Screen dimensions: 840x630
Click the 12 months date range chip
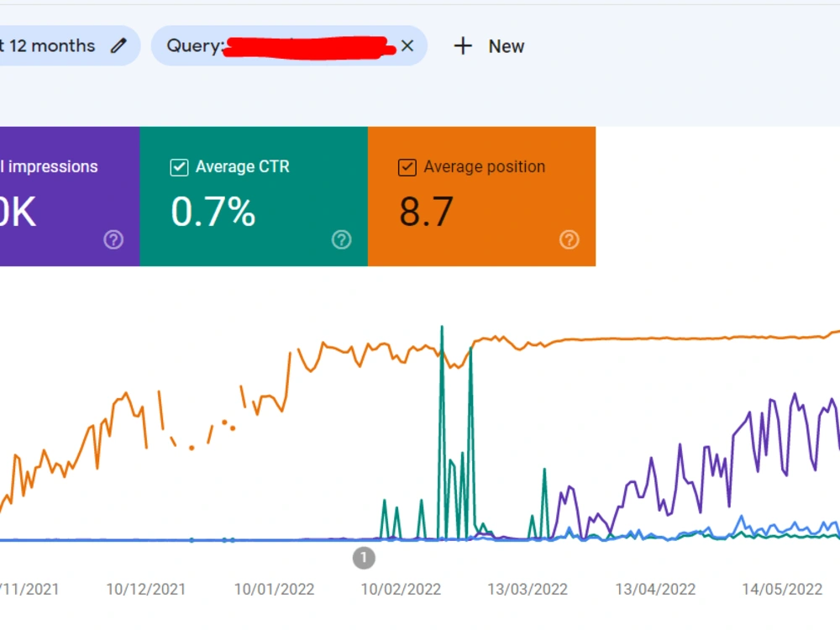[70, 46]
